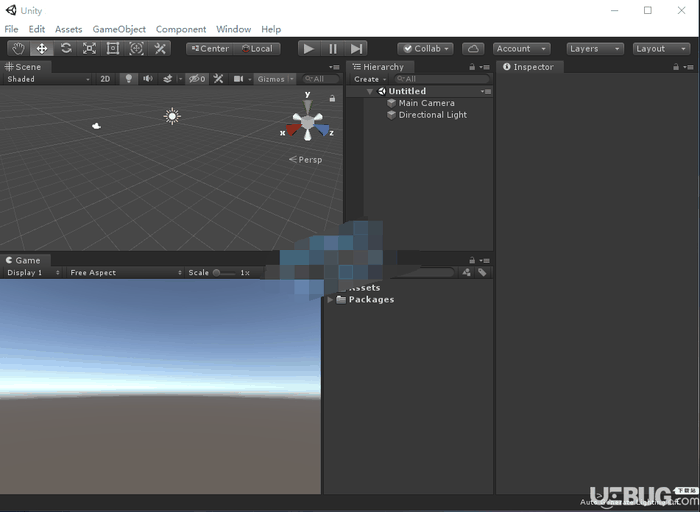Open the Help menu

(271, 29)
